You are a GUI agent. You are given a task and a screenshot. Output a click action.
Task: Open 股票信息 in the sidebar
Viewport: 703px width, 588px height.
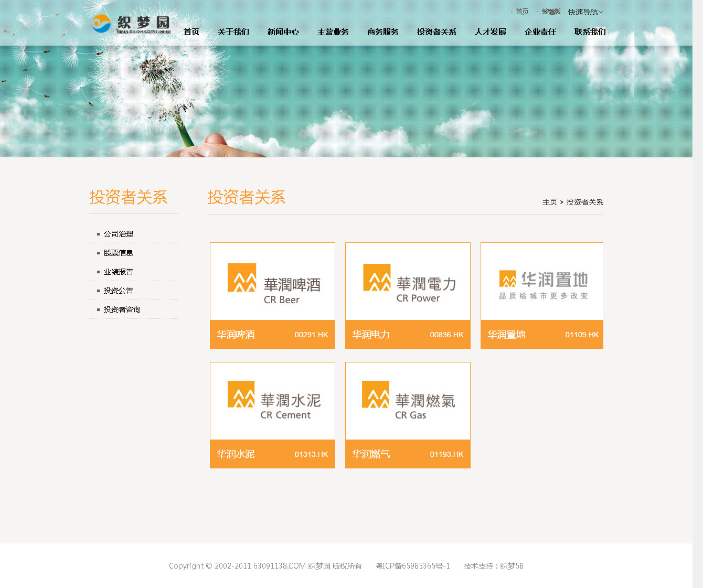[x=118, y=253]
